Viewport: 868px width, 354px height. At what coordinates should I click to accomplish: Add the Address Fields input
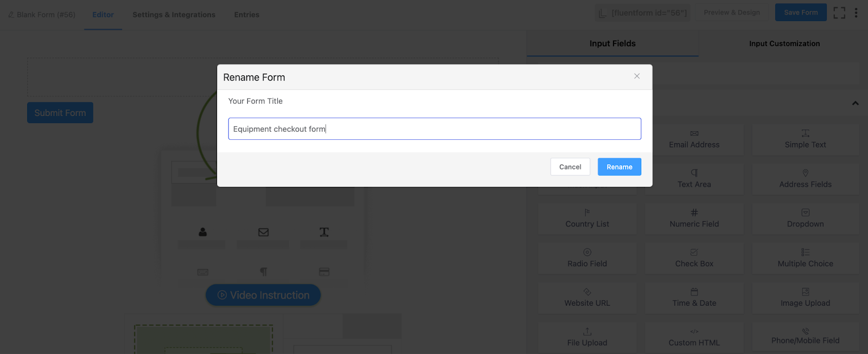point(805,179)
